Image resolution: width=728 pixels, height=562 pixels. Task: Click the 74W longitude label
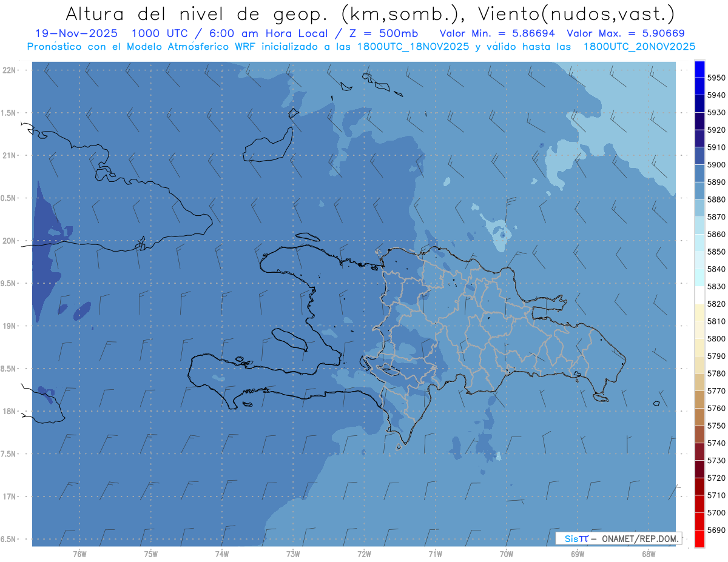click(222, 554)
